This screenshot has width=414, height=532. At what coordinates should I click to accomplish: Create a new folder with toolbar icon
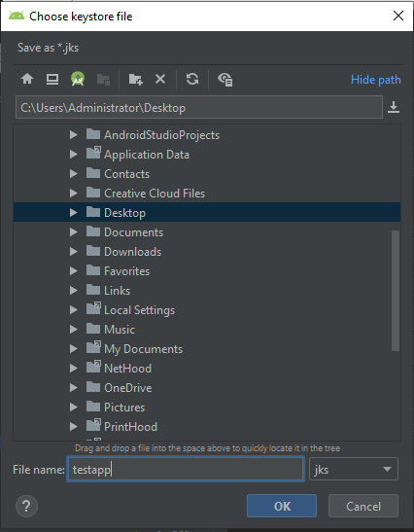coord(136,79)
